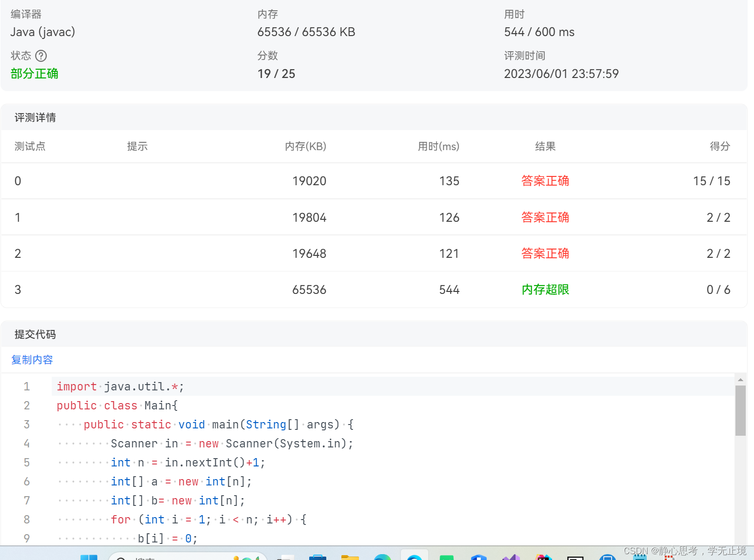
Task: Select the 内存超限 result on test point 3
Action: click(x=545, y=290)
